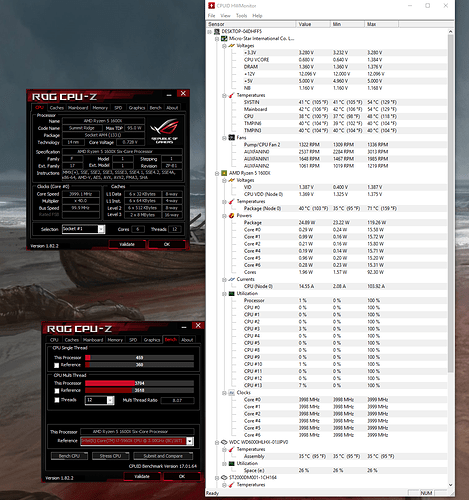Open the Tools menu in HWMonitor

coord(241,16)
